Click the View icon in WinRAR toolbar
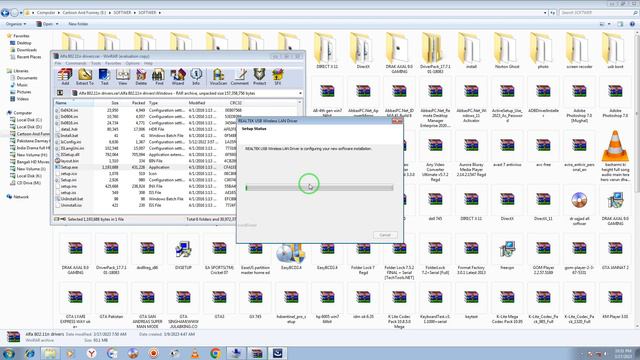Image resolution: width=640 pixels, height=360 pixels. pos(122,76)
